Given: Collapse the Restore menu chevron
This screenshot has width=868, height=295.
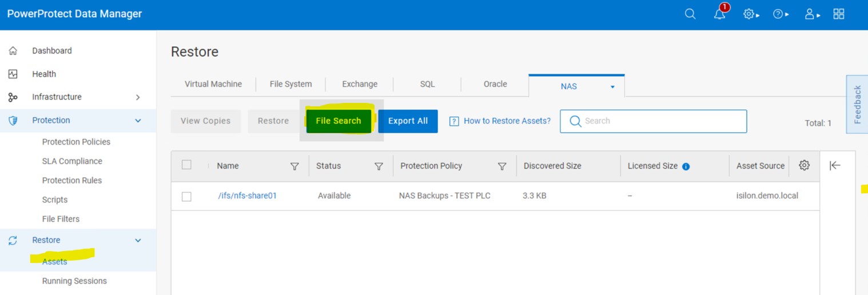Looking at the screenshot, I should (138, 241).
